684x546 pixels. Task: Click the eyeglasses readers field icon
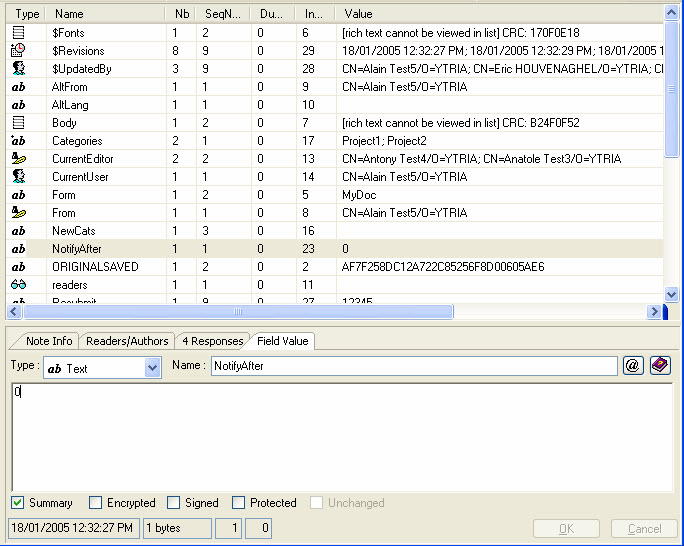[x=18, y=285]
